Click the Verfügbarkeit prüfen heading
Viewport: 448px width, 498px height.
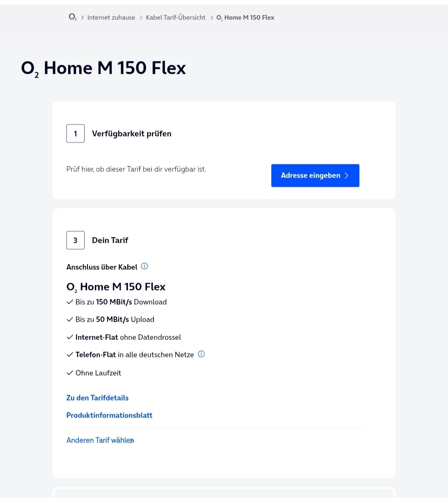pyautogui.click(x=131, y=134)
